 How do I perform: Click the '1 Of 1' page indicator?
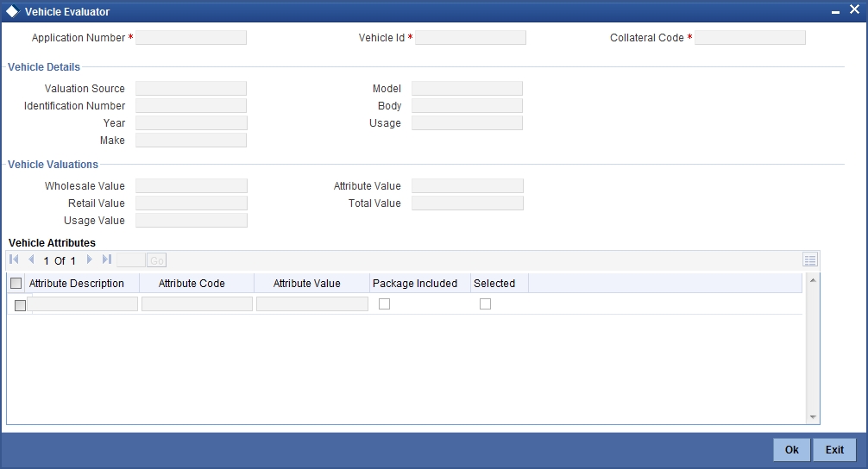[60, 260]
